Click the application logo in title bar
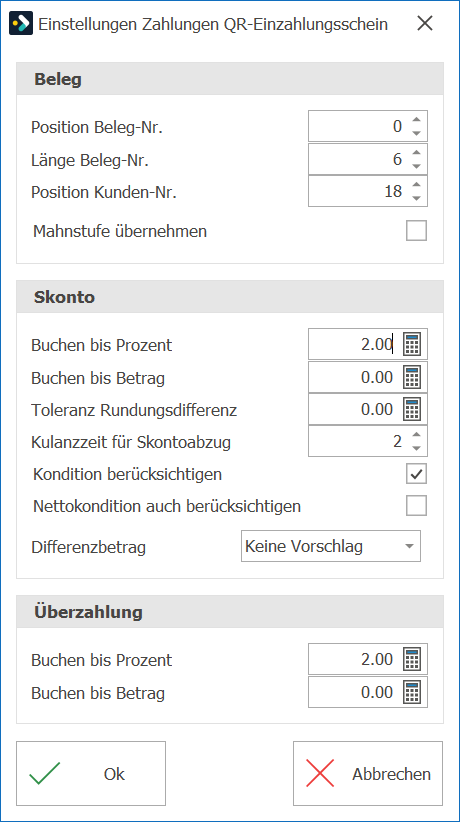The height and width of the screenshot is (822, 460). 21,24
